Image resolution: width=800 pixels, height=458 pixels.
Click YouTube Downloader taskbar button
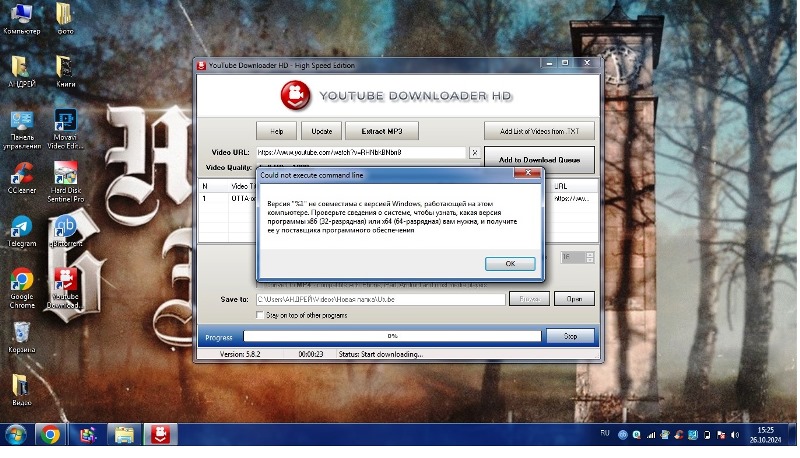click(x=160, y=435)
